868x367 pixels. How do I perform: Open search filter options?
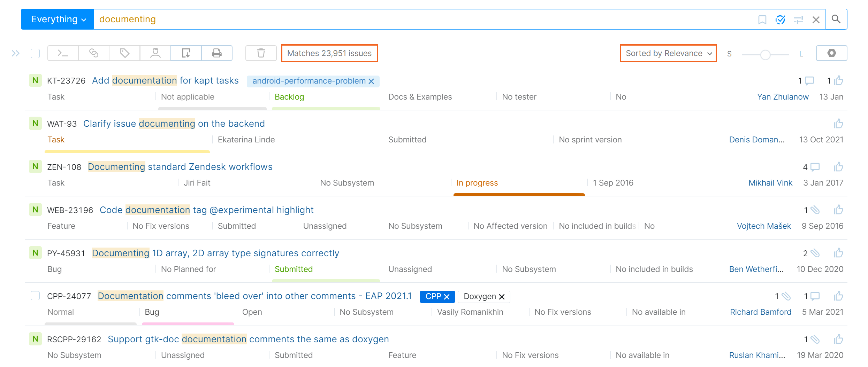click(798, 19)
